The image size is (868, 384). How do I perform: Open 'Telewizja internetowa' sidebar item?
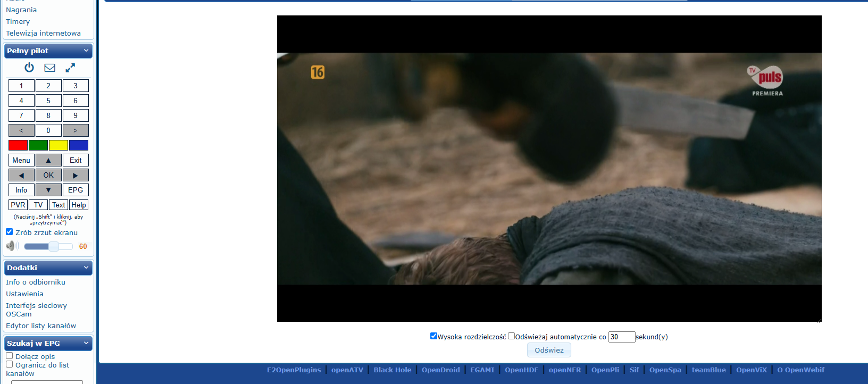point(44,34)
